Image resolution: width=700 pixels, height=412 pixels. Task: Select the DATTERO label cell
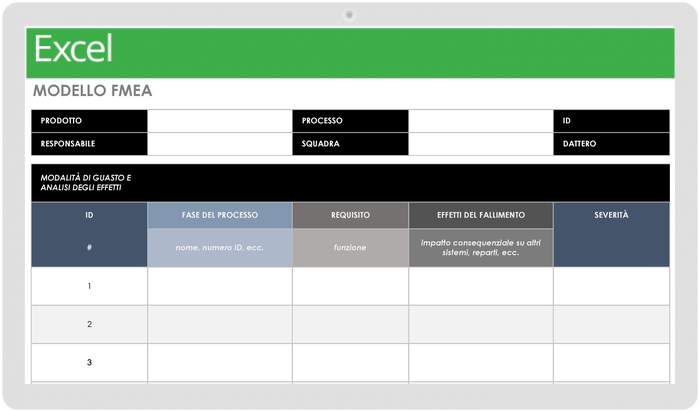612,144
